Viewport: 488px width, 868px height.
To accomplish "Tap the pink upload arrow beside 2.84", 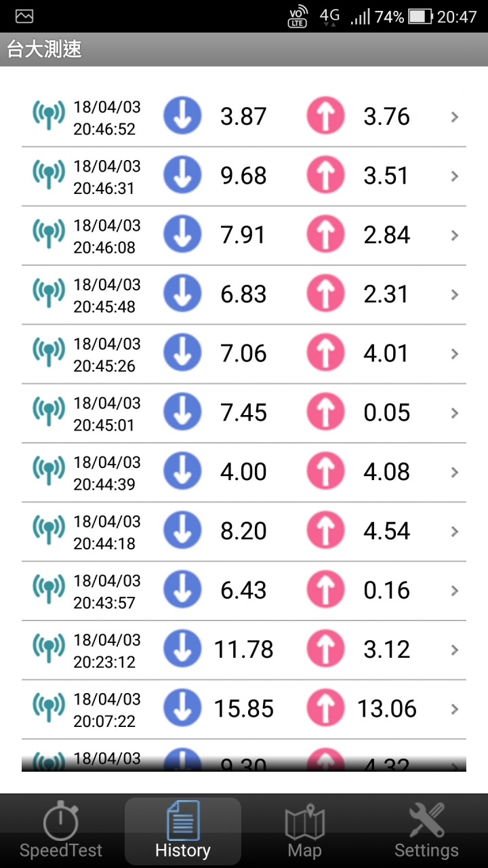I will [325, 235].
